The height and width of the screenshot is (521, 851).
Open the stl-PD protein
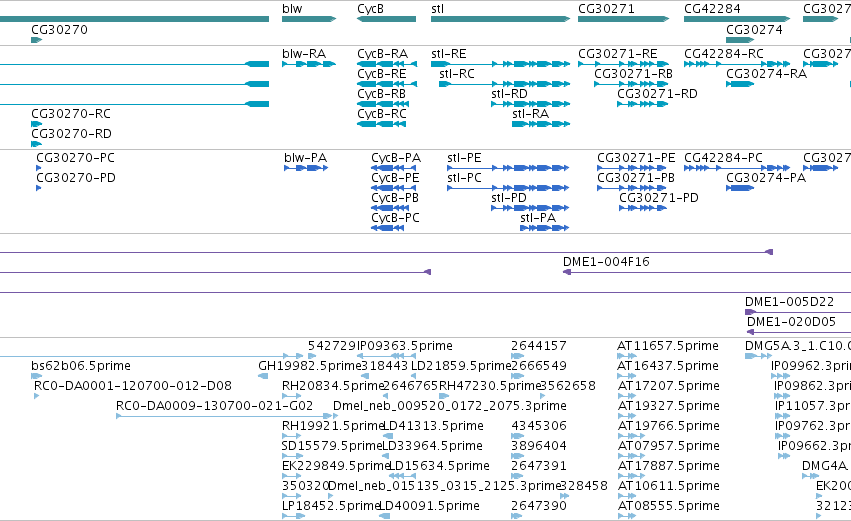530,208
